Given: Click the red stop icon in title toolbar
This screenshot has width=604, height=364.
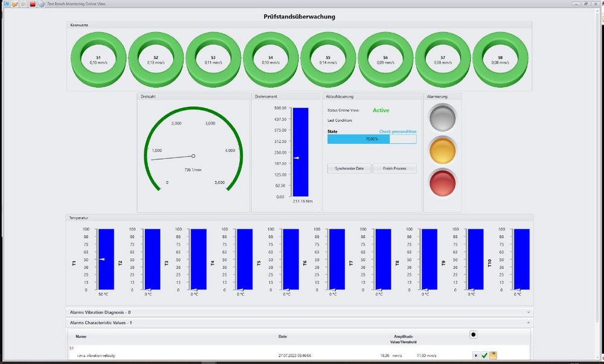Looking at the screenshot, I should [33, 4].
